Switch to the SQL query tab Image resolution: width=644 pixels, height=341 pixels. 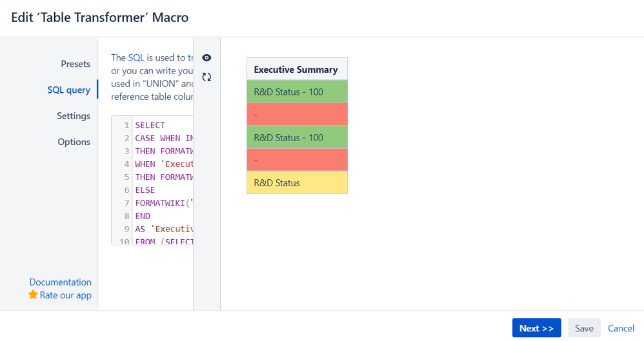68,90
